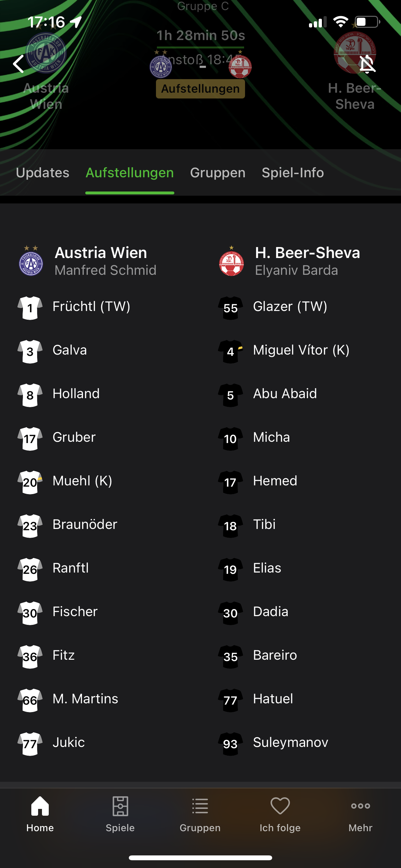Select player Früchtl (TW)

(91, 307)
